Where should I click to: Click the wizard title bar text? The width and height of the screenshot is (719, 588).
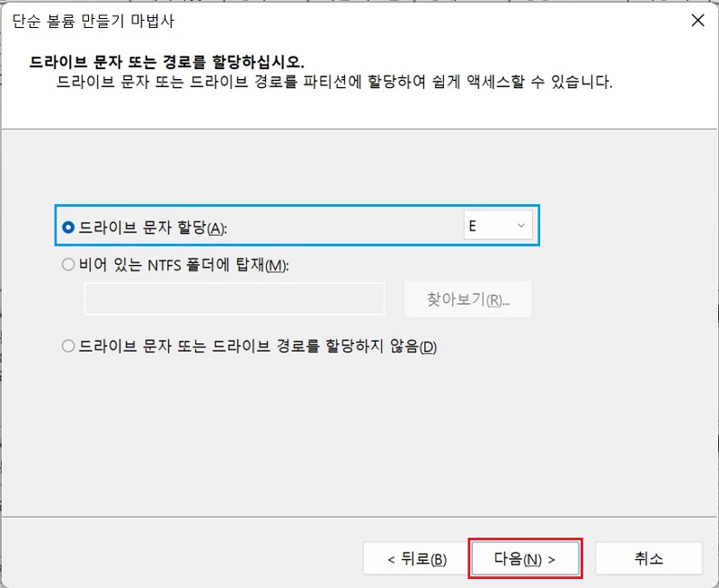coord(89,20)
